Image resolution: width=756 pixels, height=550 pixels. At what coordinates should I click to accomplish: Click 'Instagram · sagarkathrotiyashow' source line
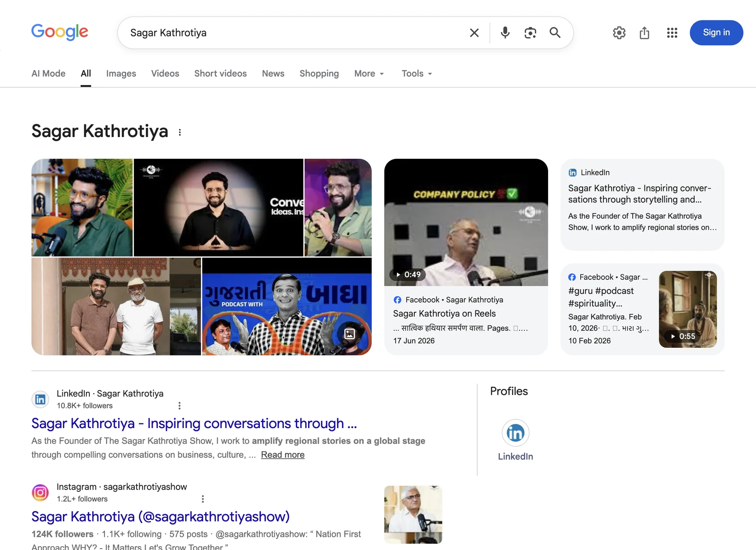[122, 487]
